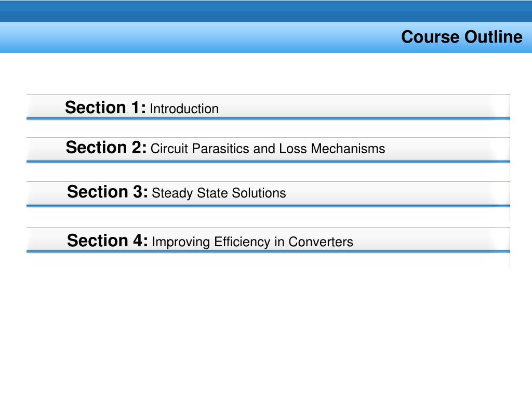Select the bold "Section 3:" label

108,192
